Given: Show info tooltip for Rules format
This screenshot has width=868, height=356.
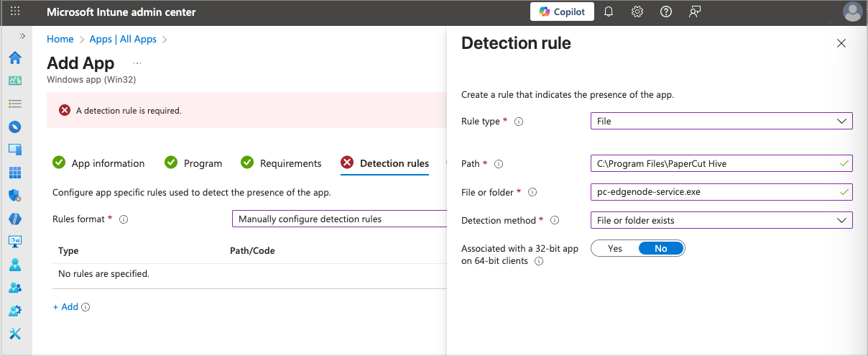Looking at the screenshot, I should pyautogui.click(x=123, y=219).
